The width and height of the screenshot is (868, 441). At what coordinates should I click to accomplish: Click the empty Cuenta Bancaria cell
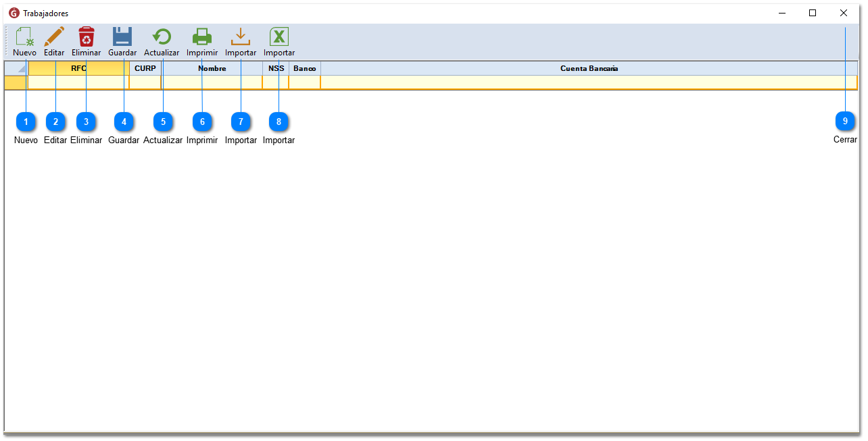pos(589,82)
